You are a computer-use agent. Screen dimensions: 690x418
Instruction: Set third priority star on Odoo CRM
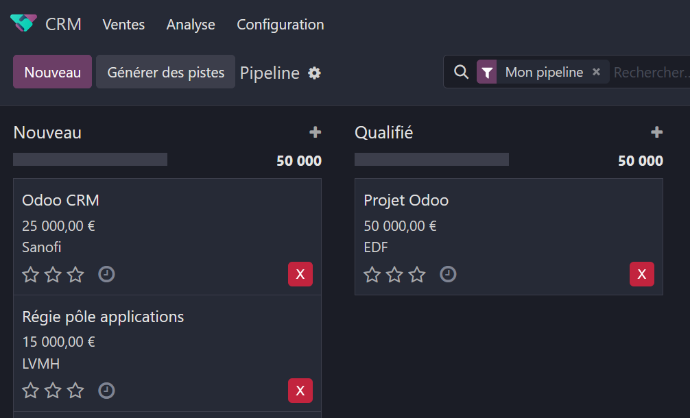(x=76, y=274)
